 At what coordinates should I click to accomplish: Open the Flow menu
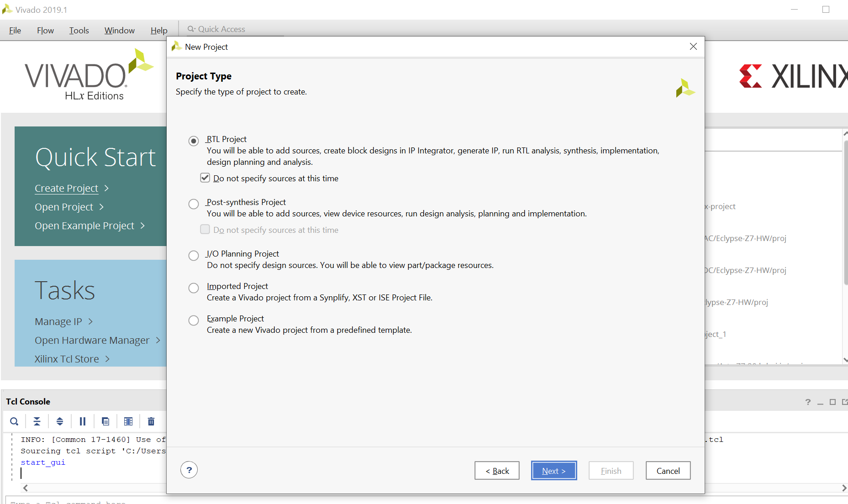(45, 31)
